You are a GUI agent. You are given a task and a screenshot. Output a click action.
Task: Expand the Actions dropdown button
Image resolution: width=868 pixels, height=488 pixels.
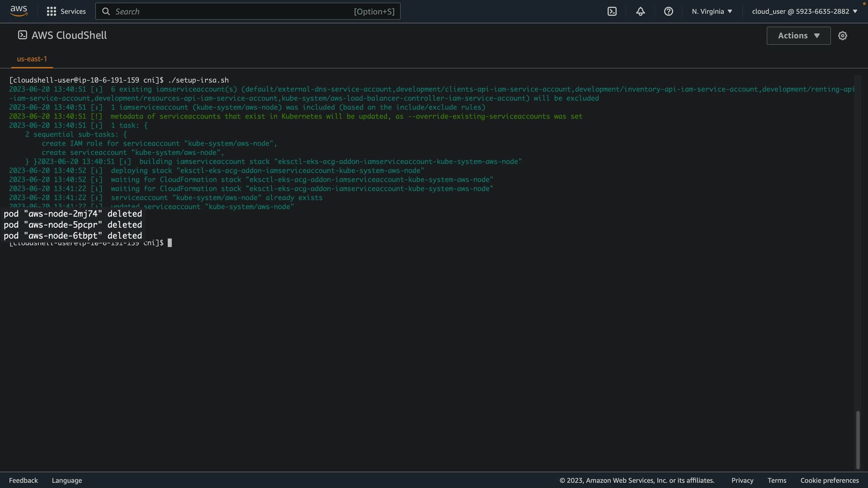point(798,36)
